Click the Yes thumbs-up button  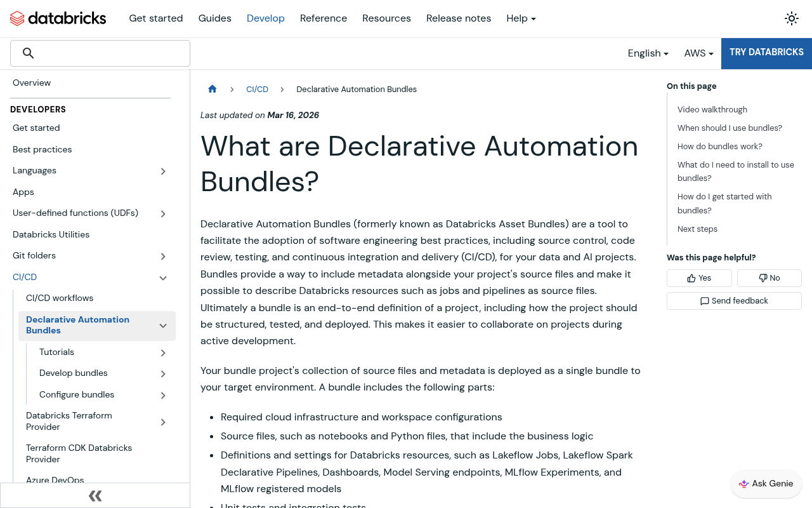coord(699,278)
